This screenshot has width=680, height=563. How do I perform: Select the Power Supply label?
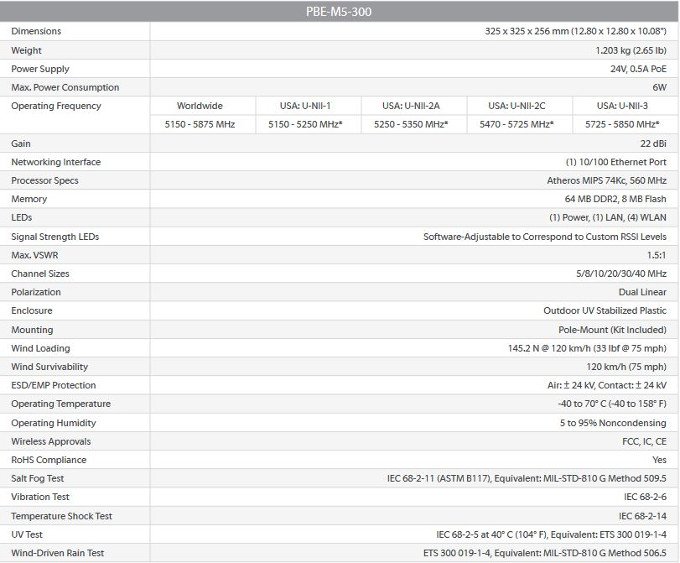pos(40,69)
